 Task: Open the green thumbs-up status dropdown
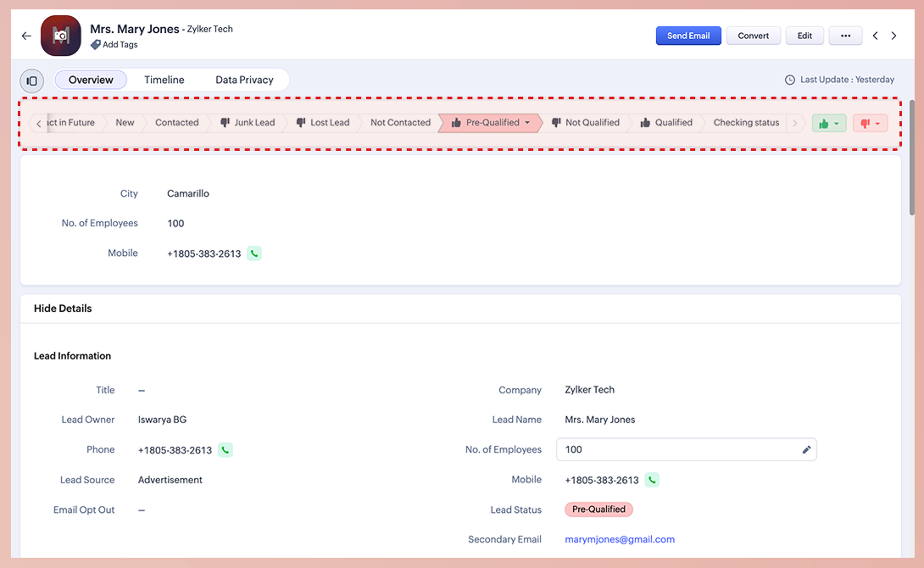828,123
